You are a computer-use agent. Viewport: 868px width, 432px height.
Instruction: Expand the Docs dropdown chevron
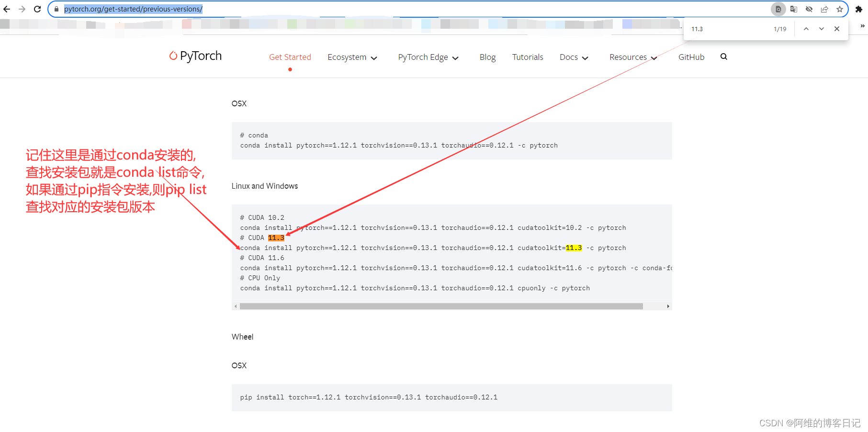click(x=585, y=58)
